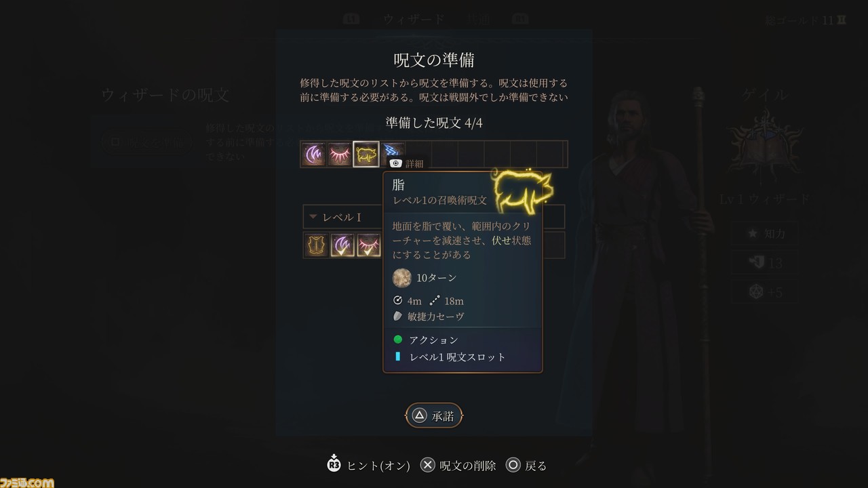Click the collapse triangle beside レベル I
This screenshot has width=868, height=488.
313,217
